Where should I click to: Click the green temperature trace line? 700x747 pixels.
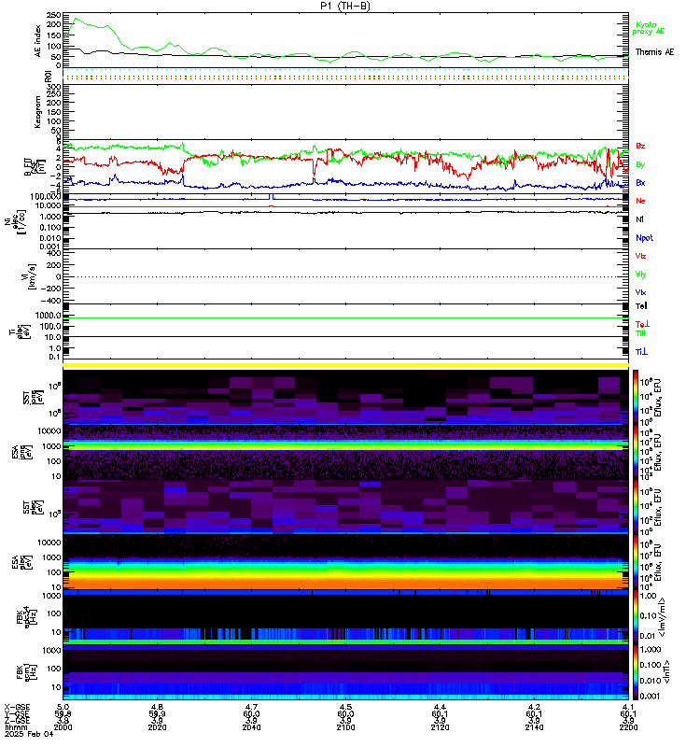click(345, 317)
